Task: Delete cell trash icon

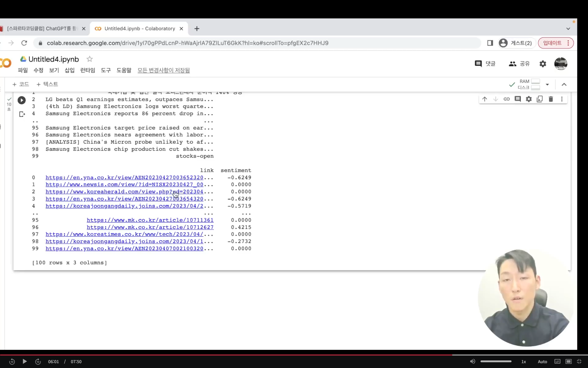Action: (x=551, y=99)
